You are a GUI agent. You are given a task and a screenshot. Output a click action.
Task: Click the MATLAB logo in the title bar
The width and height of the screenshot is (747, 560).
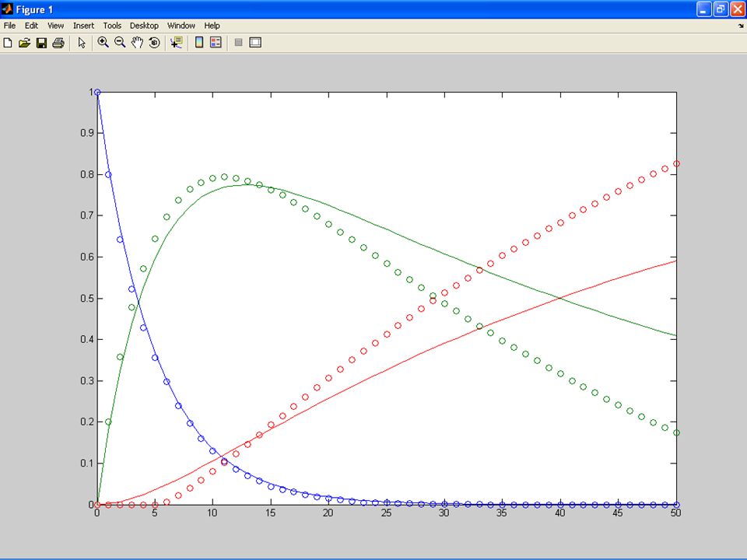7,9
